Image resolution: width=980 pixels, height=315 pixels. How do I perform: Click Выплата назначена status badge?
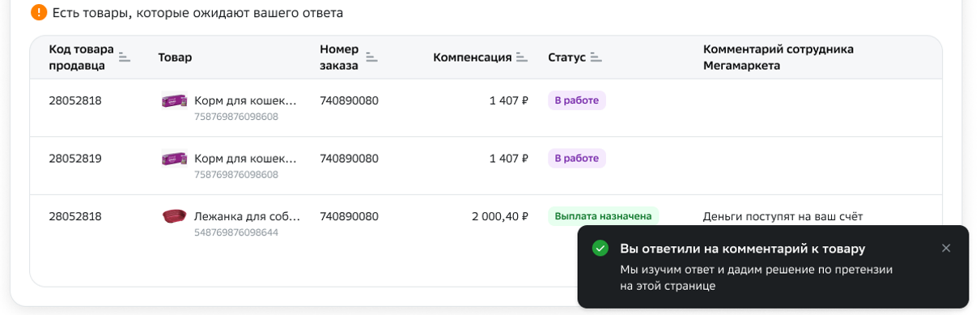coord(604,216)
